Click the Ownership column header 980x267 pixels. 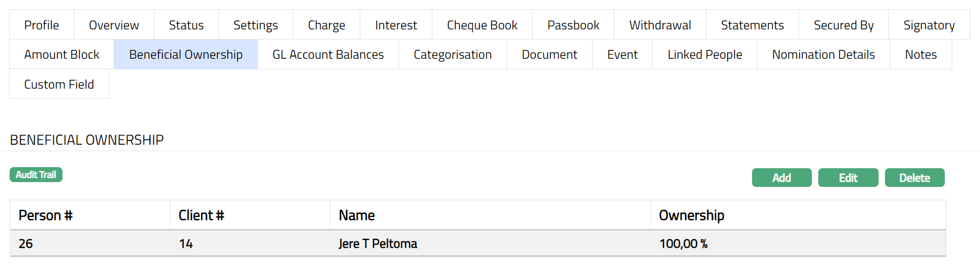coord(691,215)
